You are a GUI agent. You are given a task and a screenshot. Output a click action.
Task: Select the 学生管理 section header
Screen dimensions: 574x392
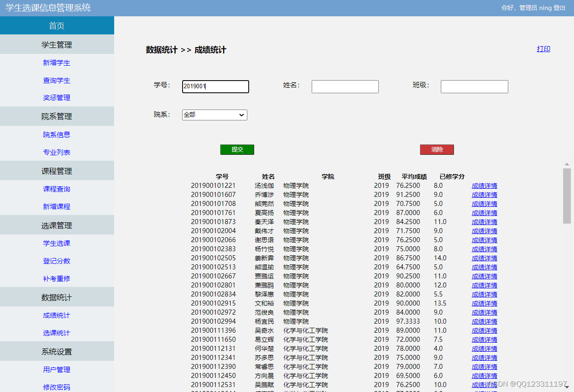point(57,45)
